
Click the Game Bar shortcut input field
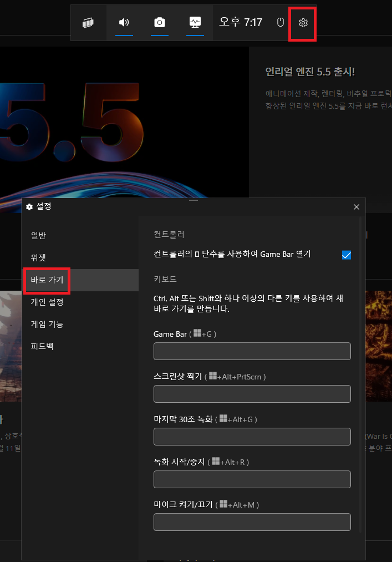(x=252, y=351)
